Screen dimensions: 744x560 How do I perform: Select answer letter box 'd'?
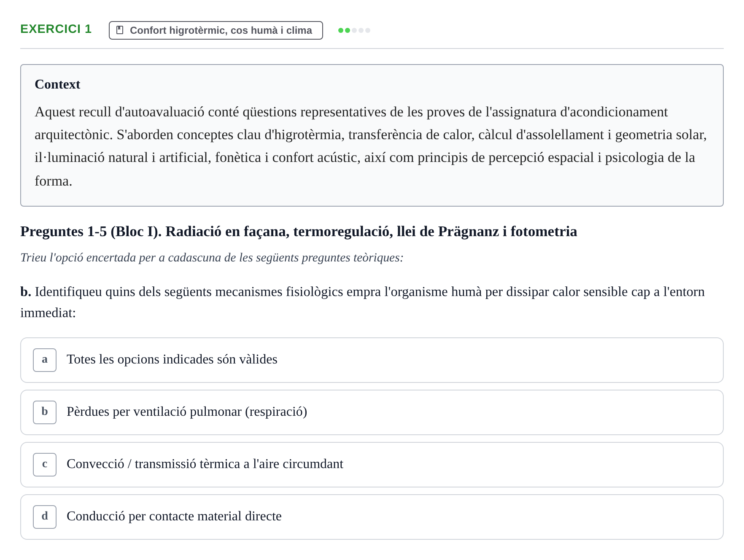click(45, 517)
